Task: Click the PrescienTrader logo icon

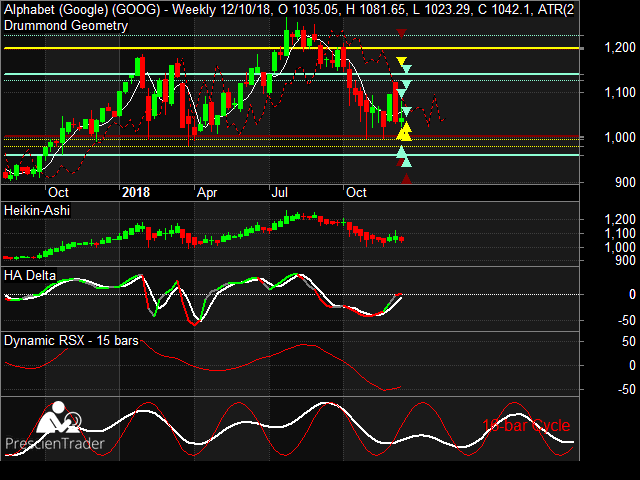Action: pos(58,418)
